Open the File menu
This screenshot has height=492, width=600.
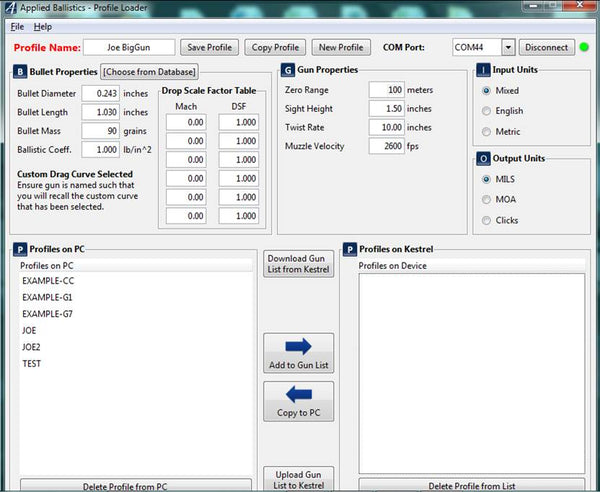pyautogui.click(x=17, y=26)
